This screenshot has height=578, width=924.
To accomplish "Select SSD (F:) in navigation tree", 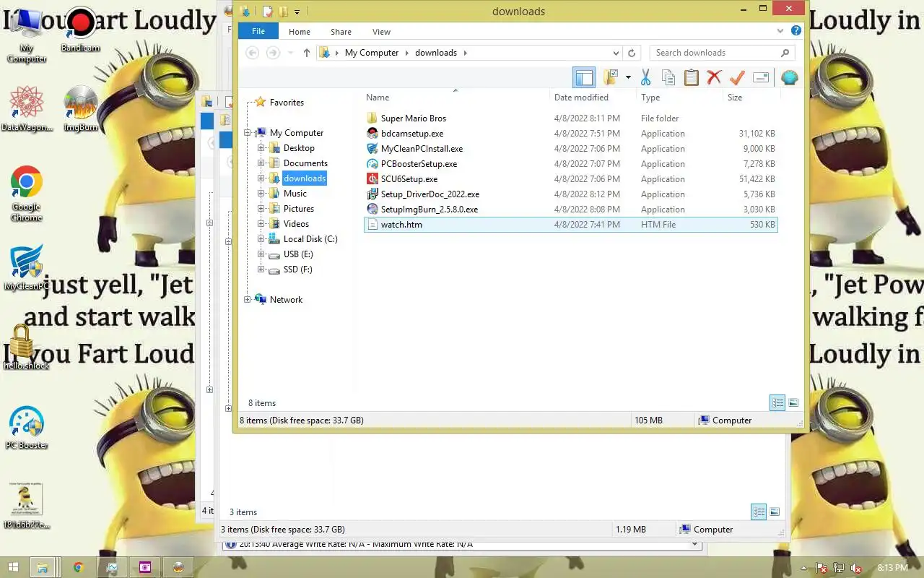I will click(297, 269).
